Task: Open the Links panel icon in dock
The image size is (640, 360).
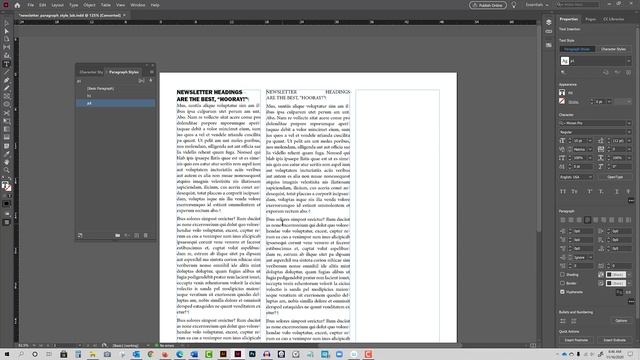Action: coord(549,32)
